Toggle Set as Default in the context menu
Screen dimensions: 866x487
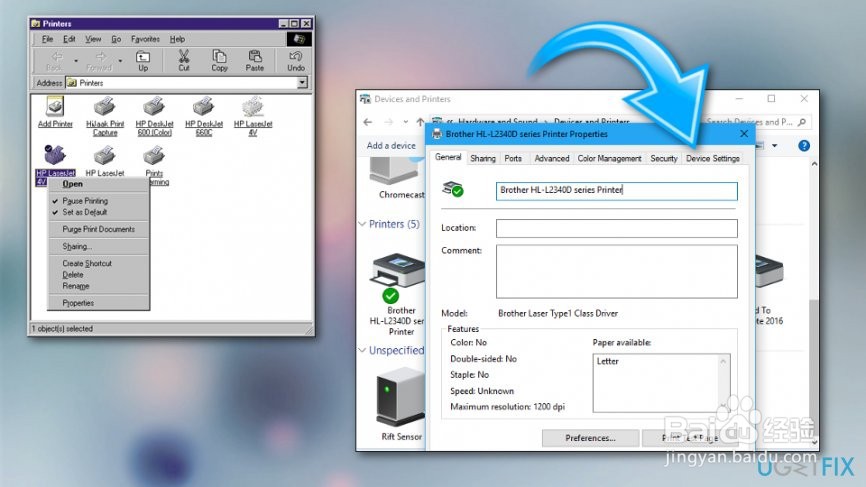(98, 212)
